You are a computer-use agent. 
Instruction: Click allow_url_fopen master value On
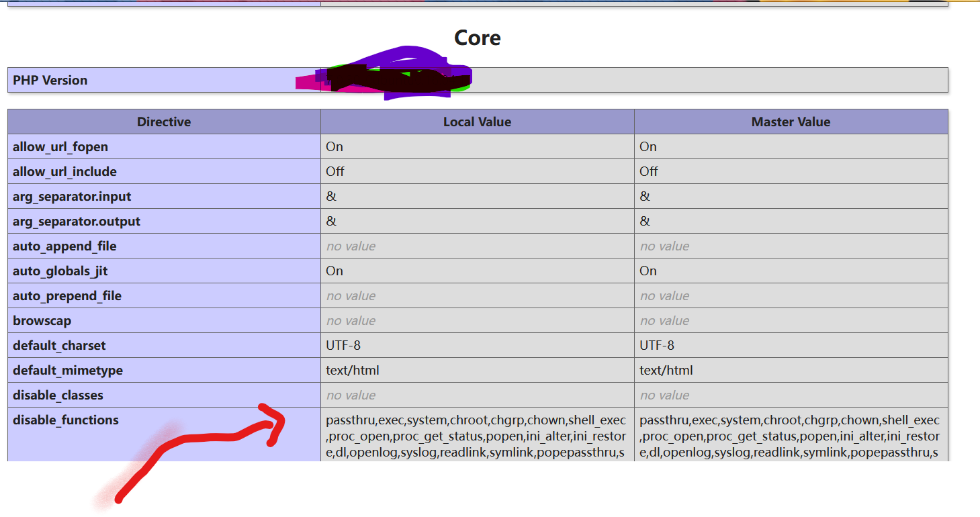click(x=648, y=146)
